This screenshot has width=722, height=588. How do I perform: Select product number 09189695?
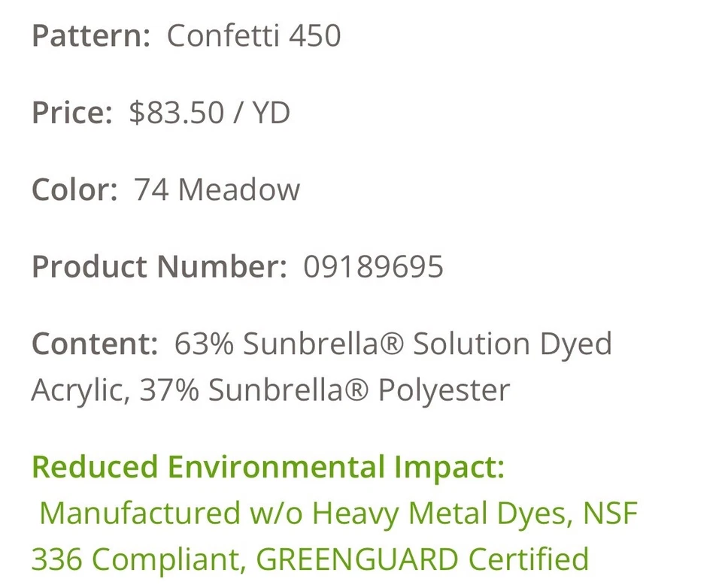374,267
